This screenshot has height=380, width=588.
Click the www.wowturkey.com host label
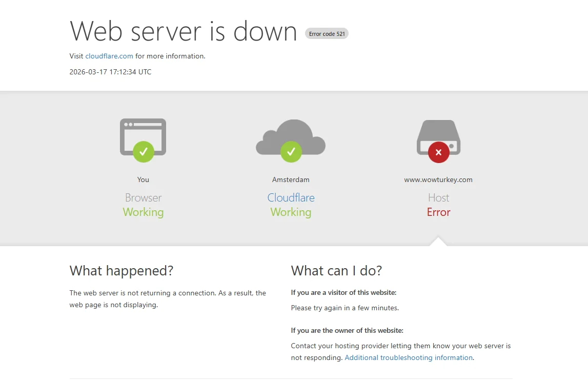pyautogui.click(x=438, y=179)
